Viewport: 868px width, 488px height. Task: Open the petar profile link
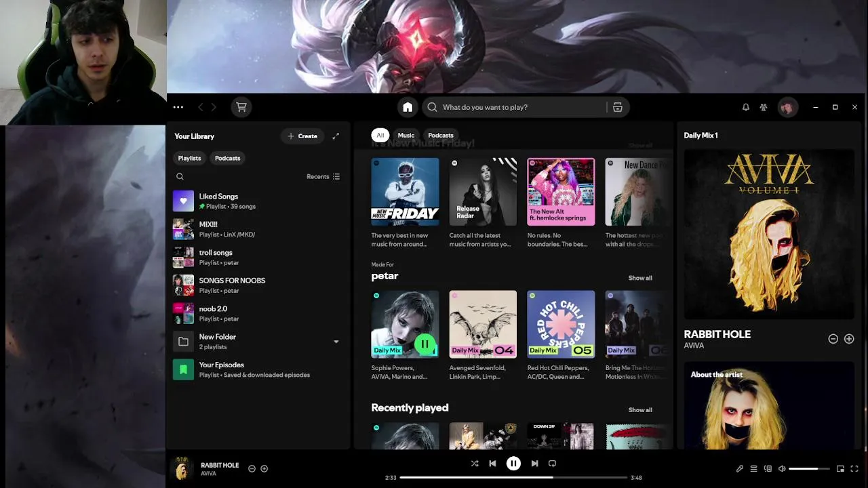[384, 276]
